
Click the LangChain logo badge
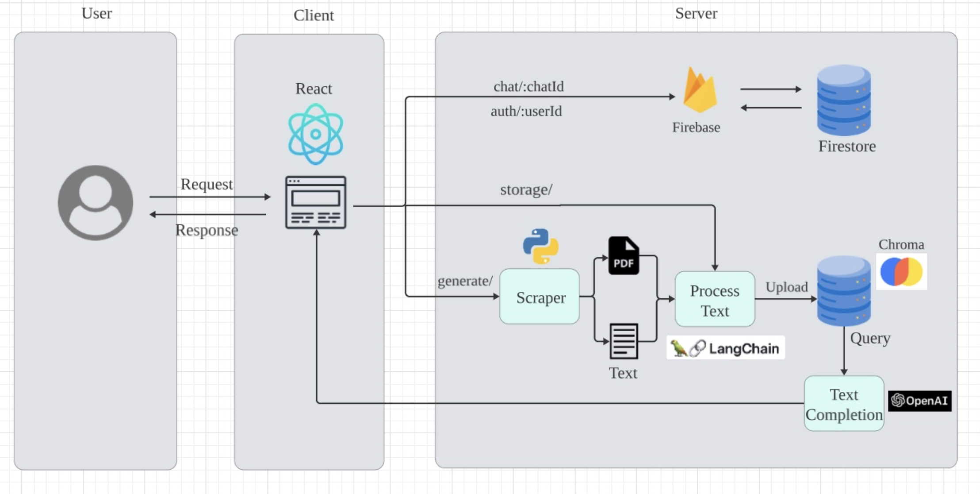(725, 348)
